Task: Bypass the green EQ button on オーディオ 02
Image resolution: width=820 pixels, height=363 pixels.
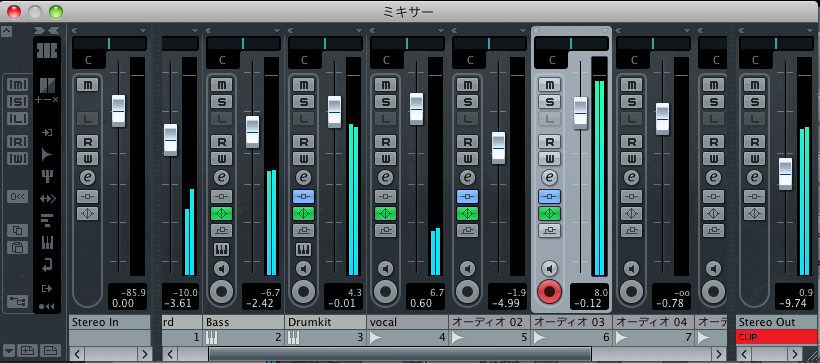Action: click(x=468, y=213)
